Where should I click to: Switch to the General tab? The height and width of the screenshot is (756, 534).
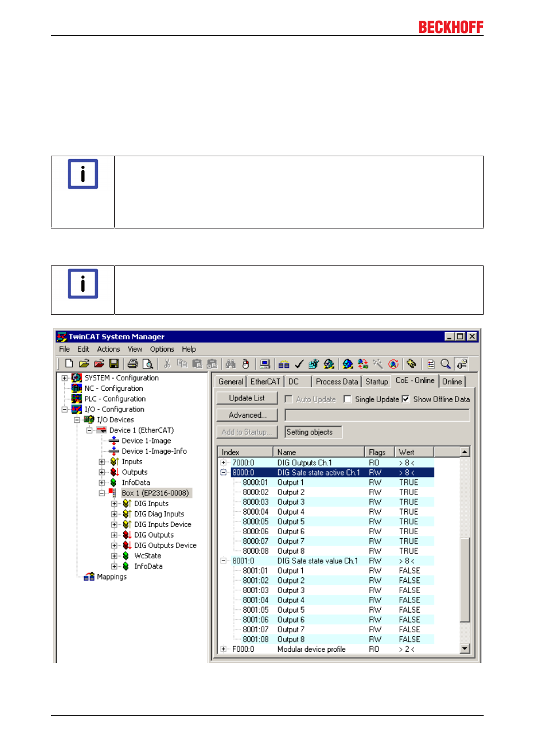(231, 381)
